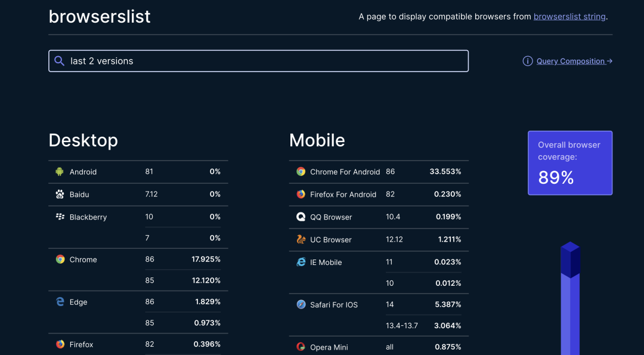644x355 pixels.
Task: Click the UC Browser squirrel icon
Action: (x=301, y=239)
